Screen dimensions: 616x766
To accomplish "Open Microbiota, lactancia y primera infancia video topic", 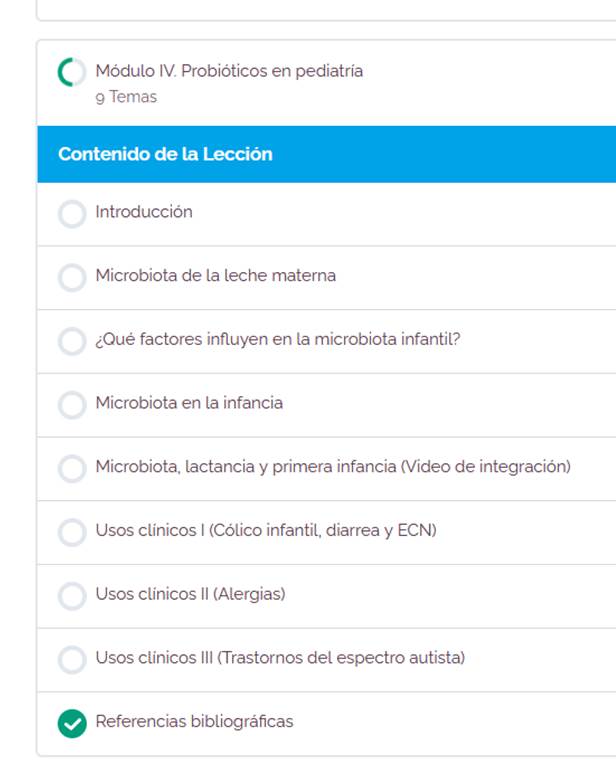I will 332,467.
